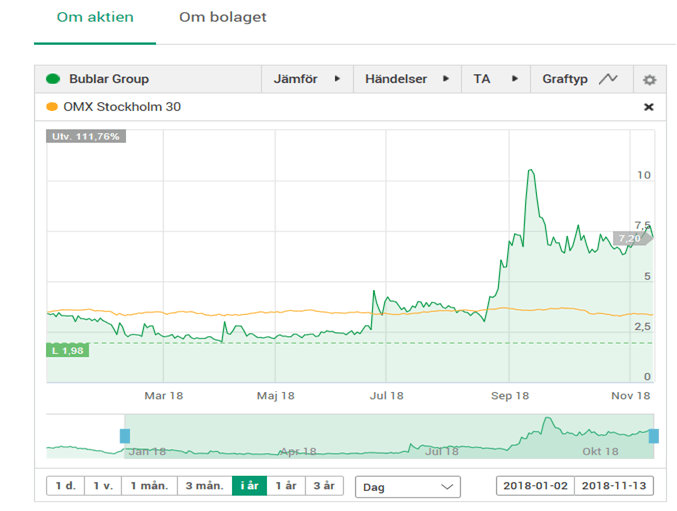Select the 1 mån. time range
The height and width of the screenshot is (511, 677).
click(x=148, y=486)
